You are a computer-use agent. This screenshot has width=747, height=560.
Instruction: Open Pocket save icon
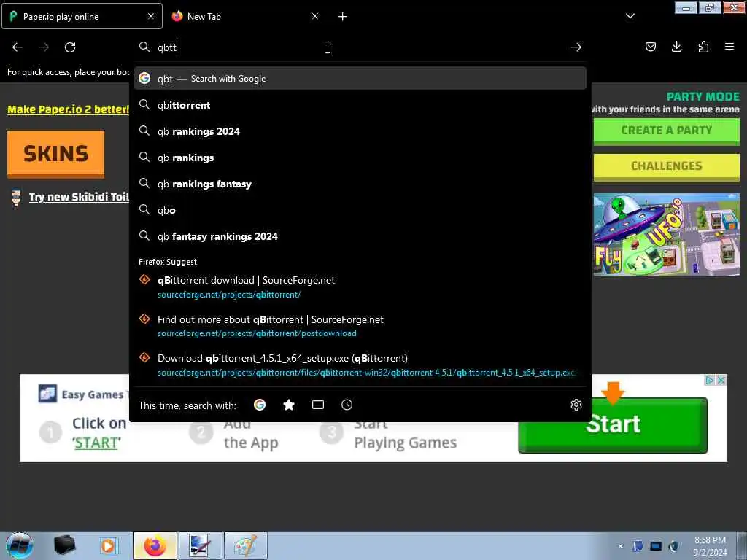[x=651, y=47]
